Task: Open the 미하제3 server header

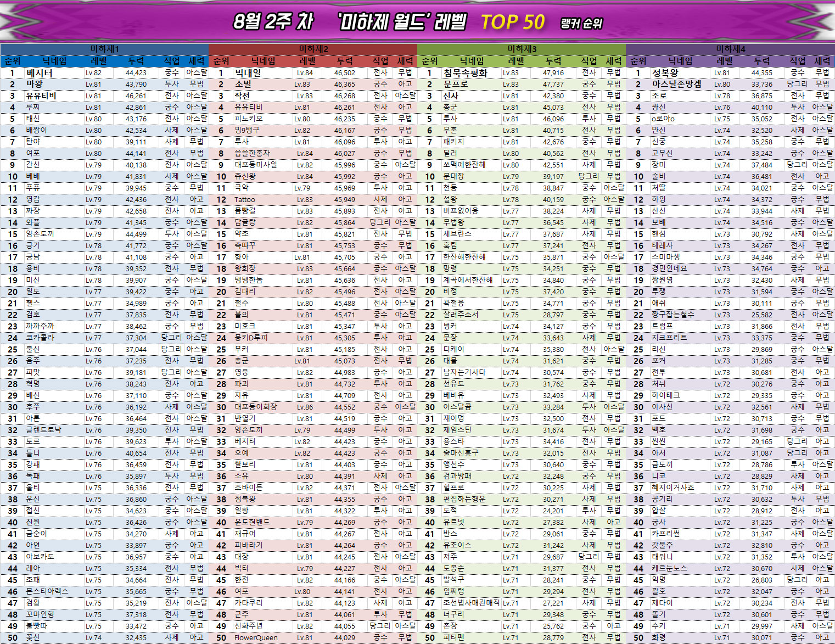Action: (x=522, y=49)
